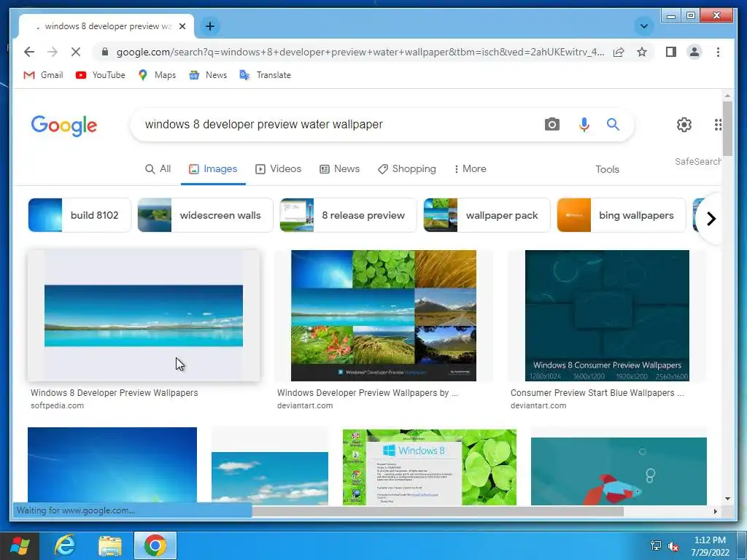Screen dimensions: 747x560
Task: Open the tab search dropdown arrow
Action: [x=643, y=26]
